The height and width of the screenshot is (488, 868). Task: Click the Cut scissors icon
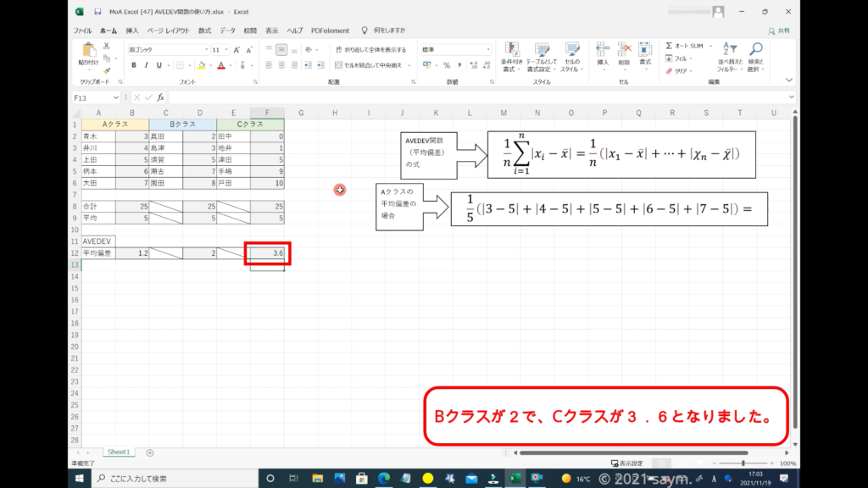(108, 47)
